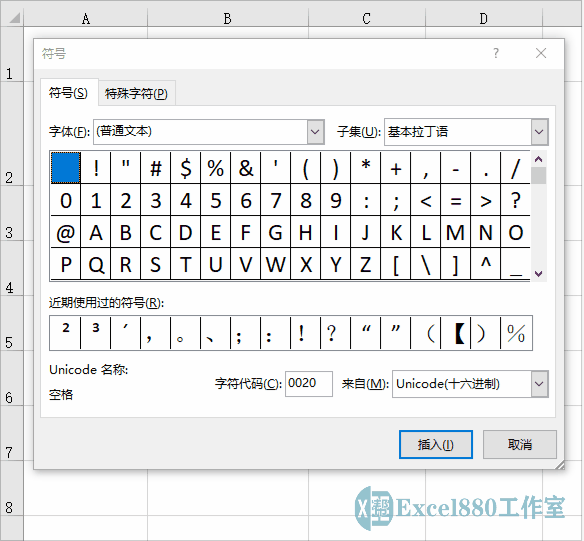The width and height of the screenshot is (584, 541).
Task: Click symbol grid scroll down arrow
Action: click(538, 274)
